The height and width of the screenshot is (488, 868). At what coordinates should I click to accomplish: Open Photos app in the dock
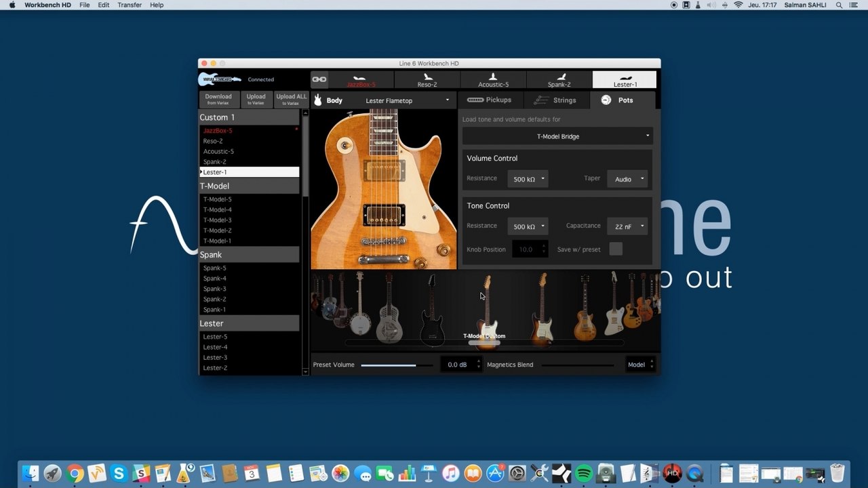340,473
